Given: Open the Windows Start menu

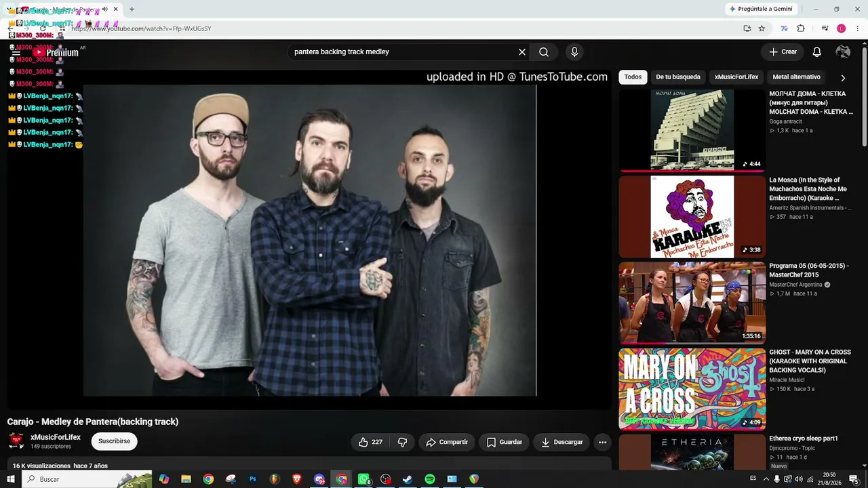Looking at the screenshot, I should 10,479.
